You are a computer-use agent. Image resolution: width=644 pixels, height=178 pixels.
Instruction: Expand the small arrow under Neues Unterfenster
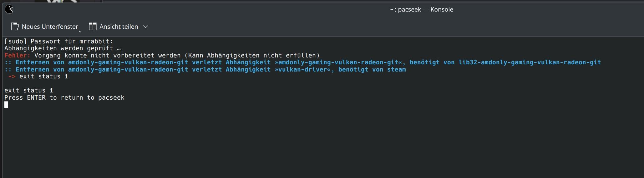80,31
